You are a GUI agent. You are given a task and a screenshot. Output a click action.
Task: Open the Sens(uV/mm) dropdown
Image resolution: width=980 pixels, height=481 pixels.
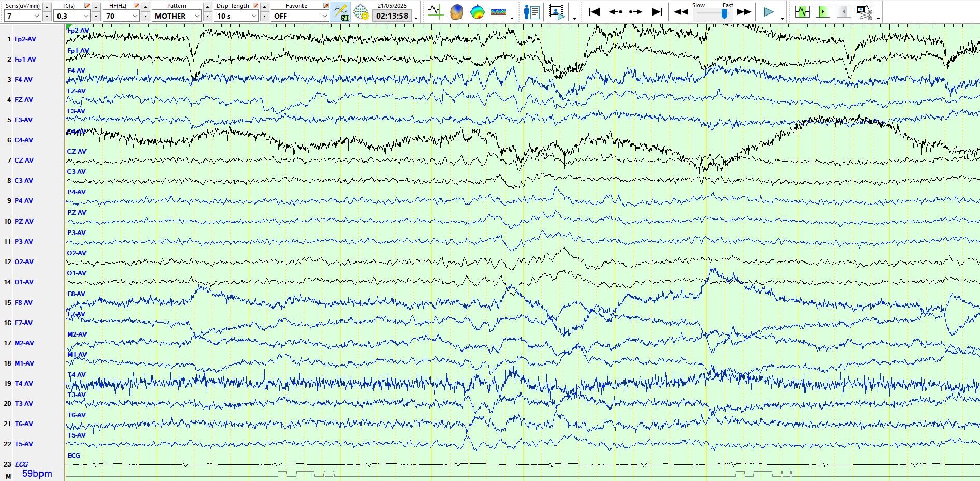pyautogui.click(x=22, y=16)
